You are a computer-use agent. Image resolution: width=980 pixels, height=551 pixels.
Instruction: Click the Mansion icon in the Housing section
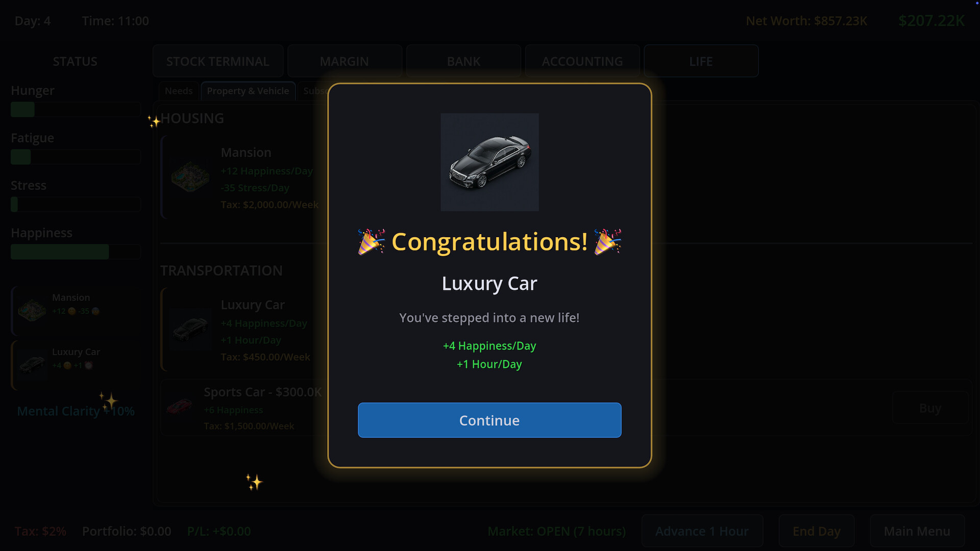(x=190, y=177)
